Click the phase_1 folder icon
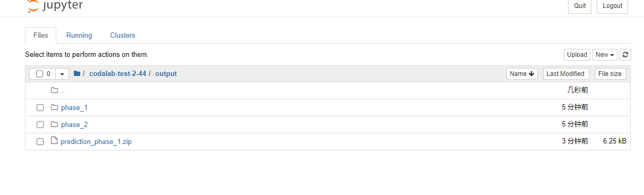 click(x=54, y=107)
